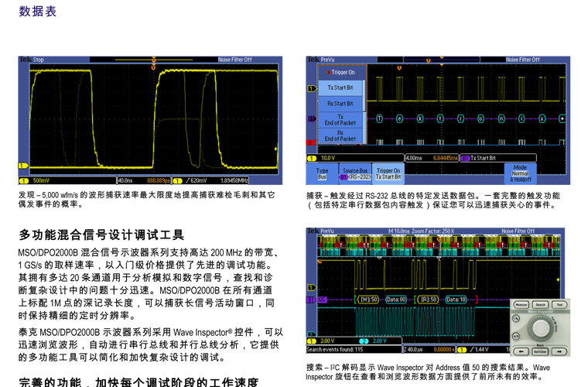
Task: Click the [R]:50 decoded I2C packet
Action: pyautogui.click(x=429, y=300)
